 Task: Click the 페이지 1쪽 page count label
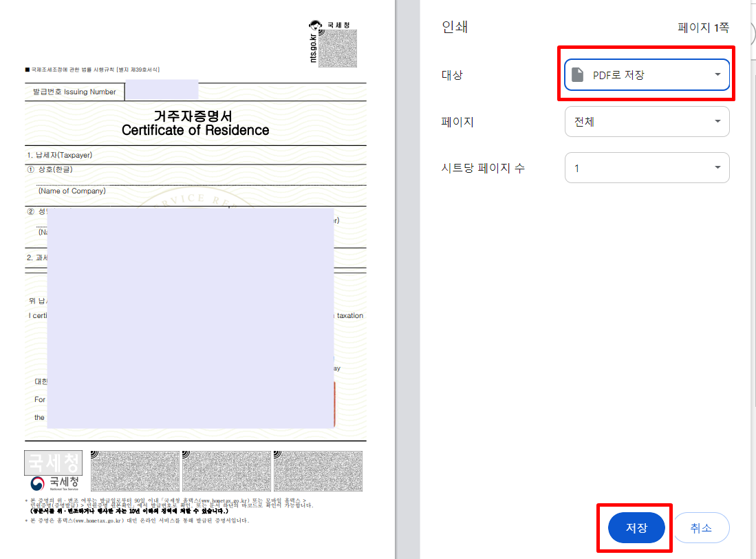pyautogui.click(x=702, y=26)
